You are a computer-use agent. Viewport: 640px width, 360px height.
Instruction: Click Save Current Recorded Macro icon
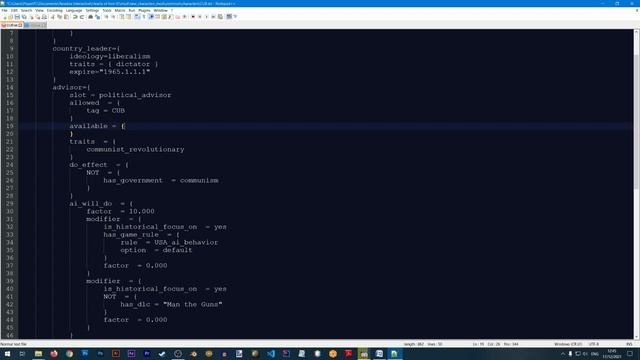pos(220,17)
